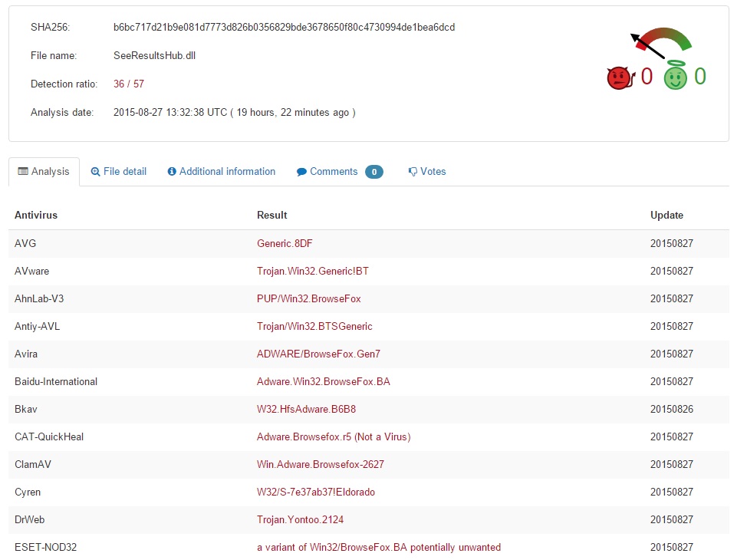Screen dimensions: 747x560
Task: Click the result Trojan.Yontoo.2124
Action: pos(300,520)
